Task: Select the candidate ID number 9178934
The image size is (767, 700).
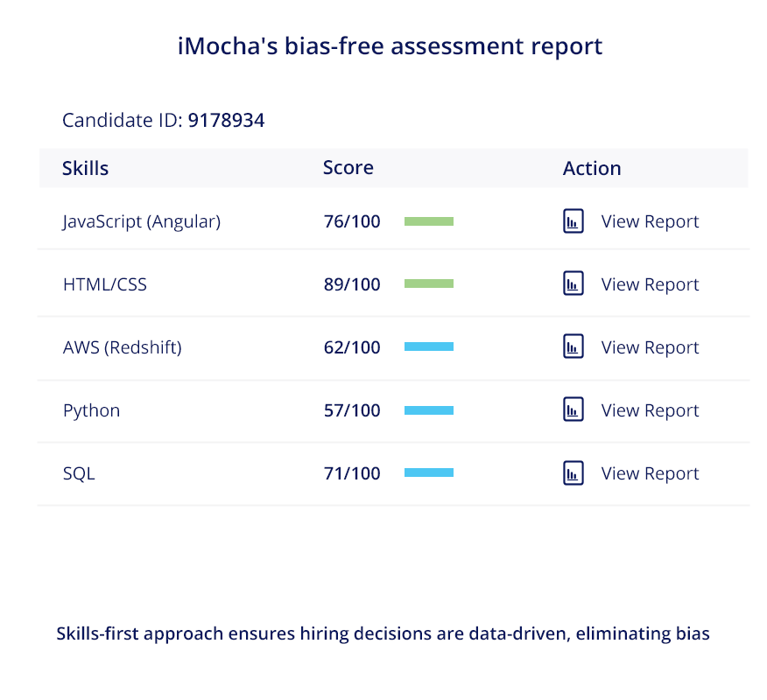Action: click(x=226, y=120)
